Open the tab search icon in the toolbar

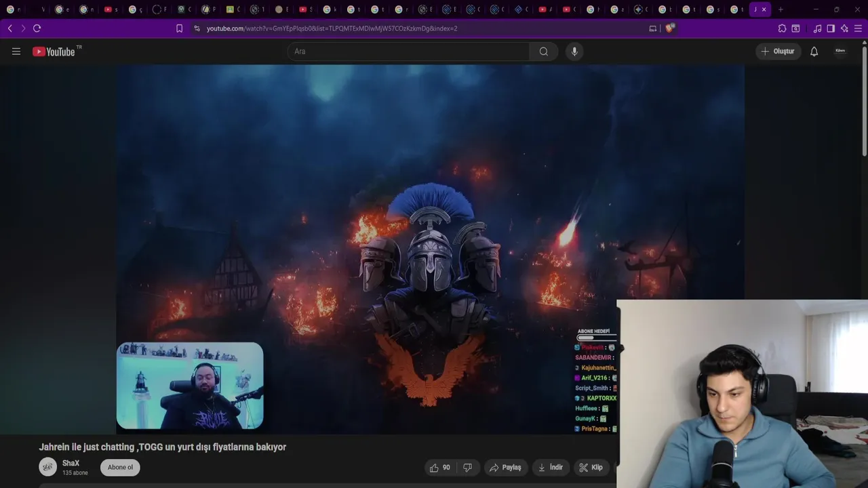[x=795, y=28]
